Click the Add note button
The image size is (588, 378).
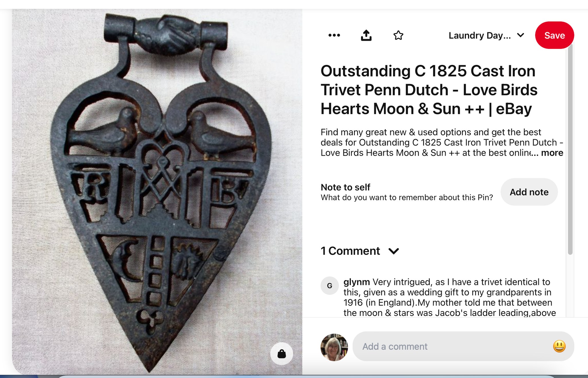tap(529, 192)
